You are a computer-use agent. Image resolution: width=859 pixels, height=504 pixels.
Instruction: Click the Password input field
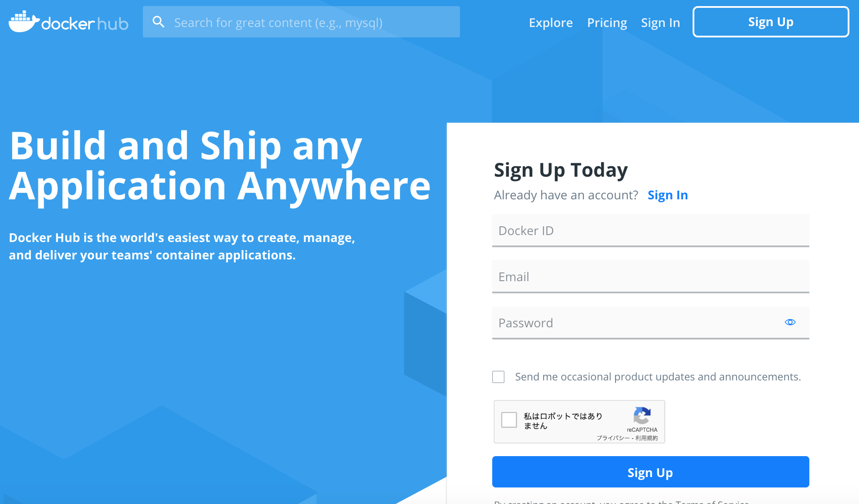click(650, 323)
